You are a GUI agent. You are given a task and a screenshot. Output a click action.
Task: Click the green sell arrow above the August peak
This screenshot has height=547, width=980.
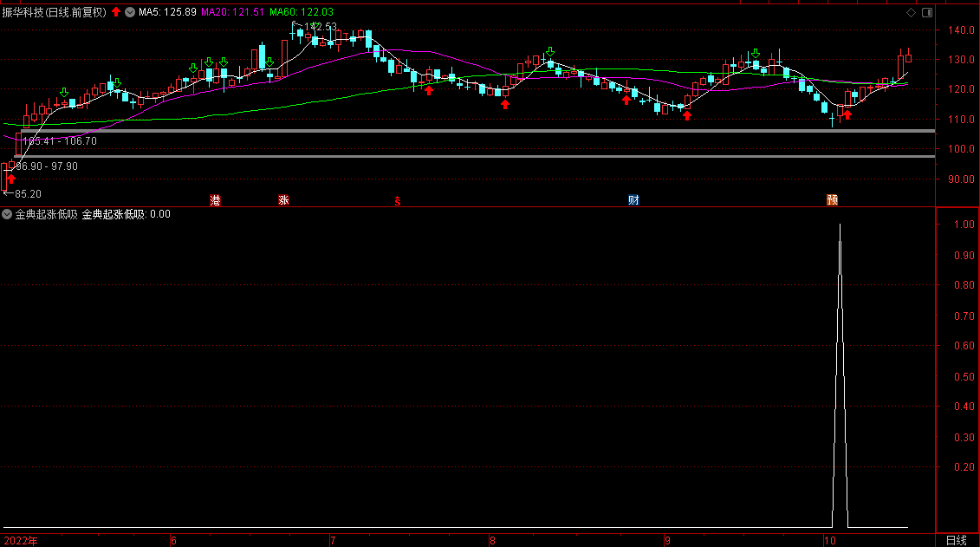click(x=550, y=51)
